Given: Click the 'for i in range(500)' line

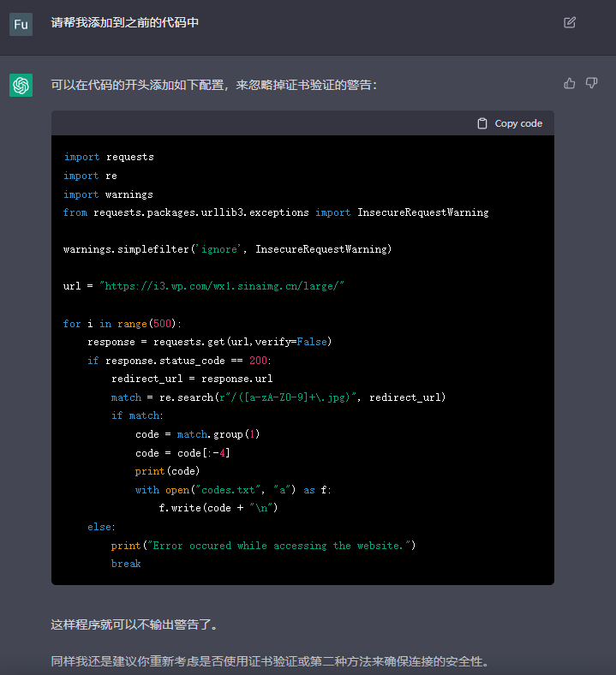Looking at the screenshot, I should (x=123, y=323).
